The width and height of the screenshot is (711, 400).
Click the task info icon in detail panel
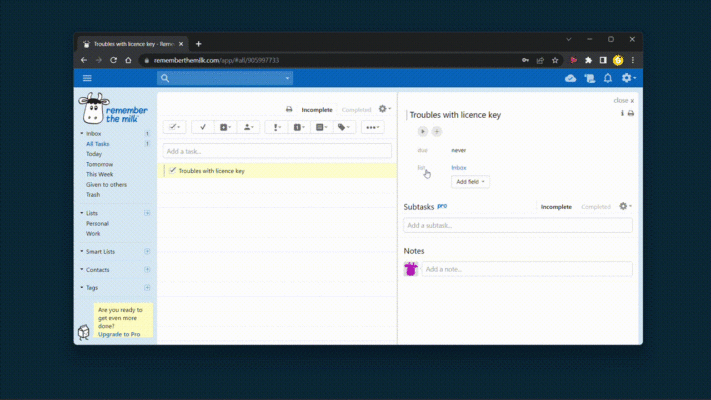pos(622,113)
